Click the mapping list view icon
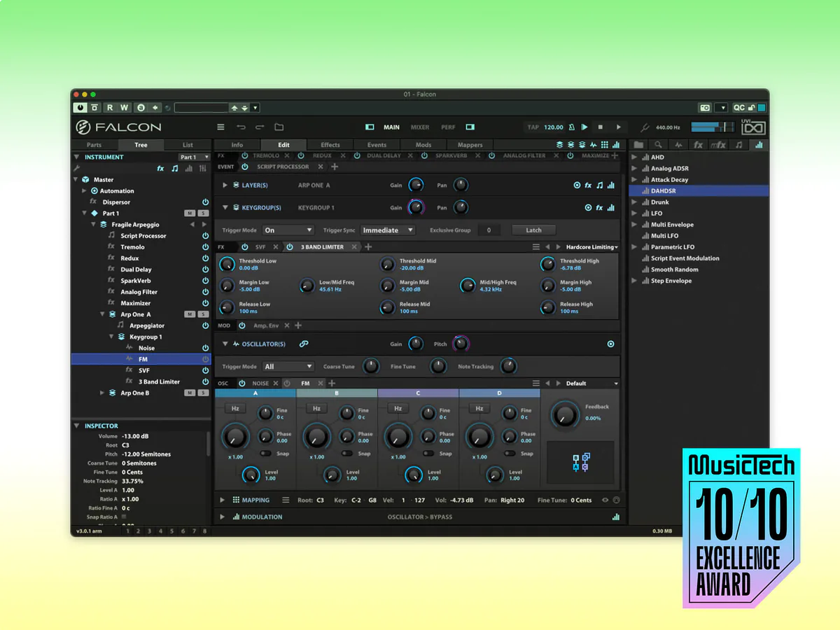The height and width of the screenshot is (630, 840). click(286, 500)
